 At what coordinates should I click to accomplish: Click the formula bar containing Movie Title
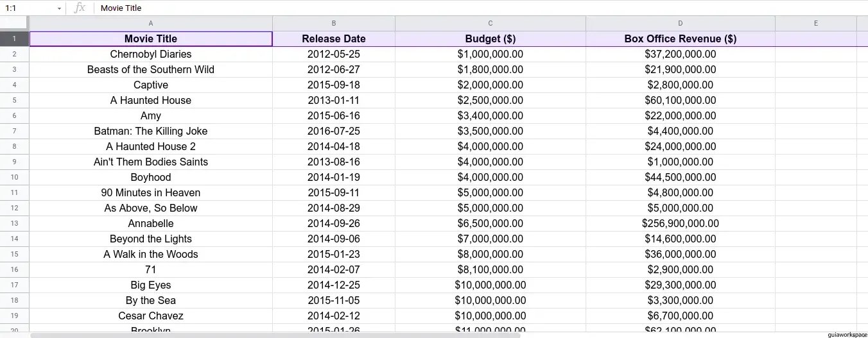click(480, 8)
